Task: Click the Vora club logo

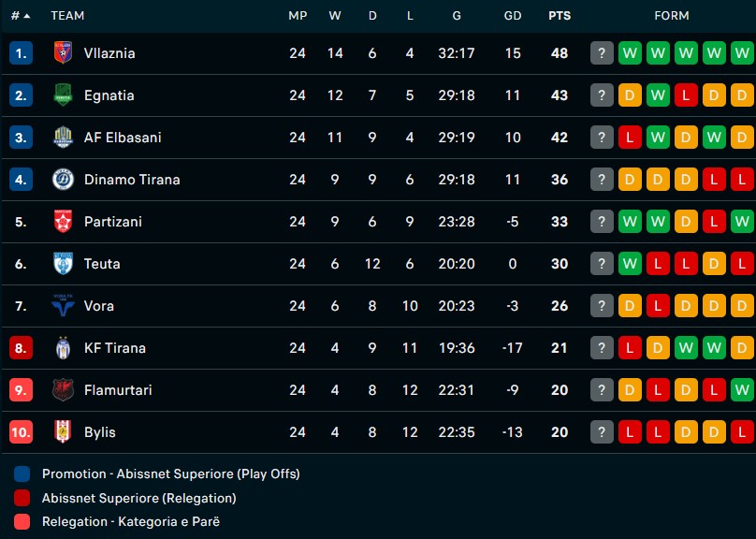Action: click(63, 306)
